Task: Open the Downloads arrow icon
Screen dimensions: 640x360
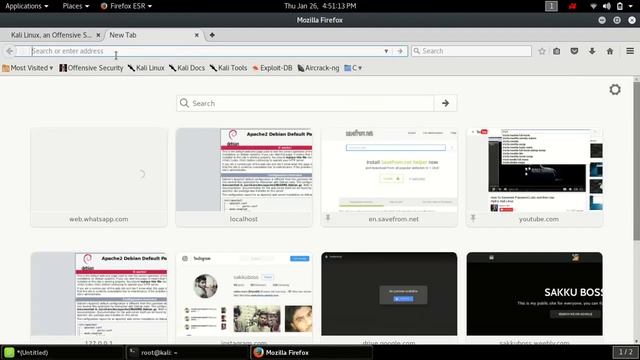Action: tap(592, 51)
